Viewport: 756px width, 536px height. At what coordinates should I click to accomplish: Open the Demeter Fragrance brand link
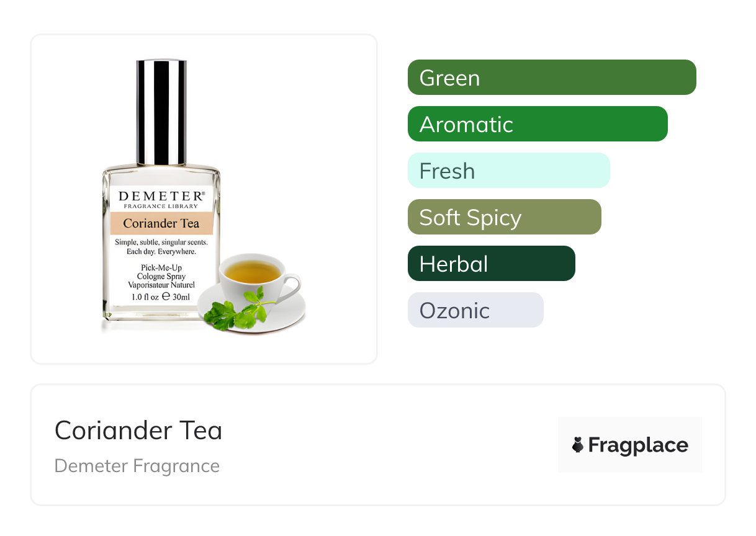[137, 466]
